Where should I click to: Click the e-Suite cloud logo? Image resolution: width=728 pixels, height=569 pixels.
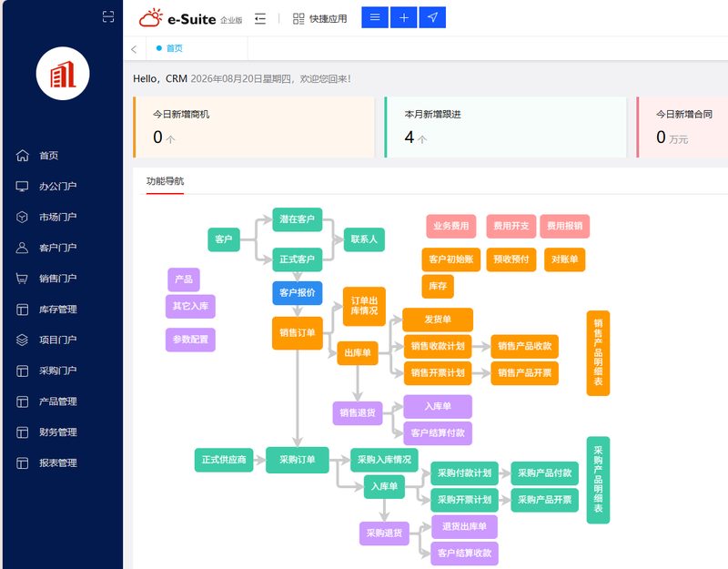tap(151, 18)
